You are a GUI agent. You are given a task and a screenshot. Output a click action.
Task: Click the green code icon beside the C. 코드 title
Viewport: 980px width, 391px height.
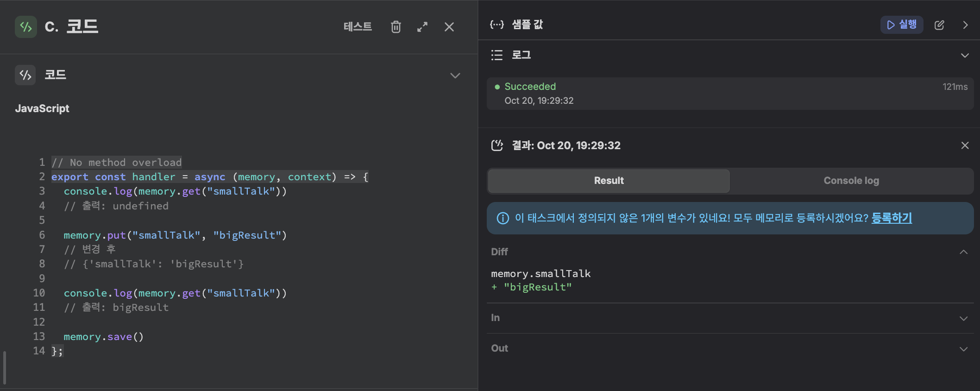[x=26, y=27]
